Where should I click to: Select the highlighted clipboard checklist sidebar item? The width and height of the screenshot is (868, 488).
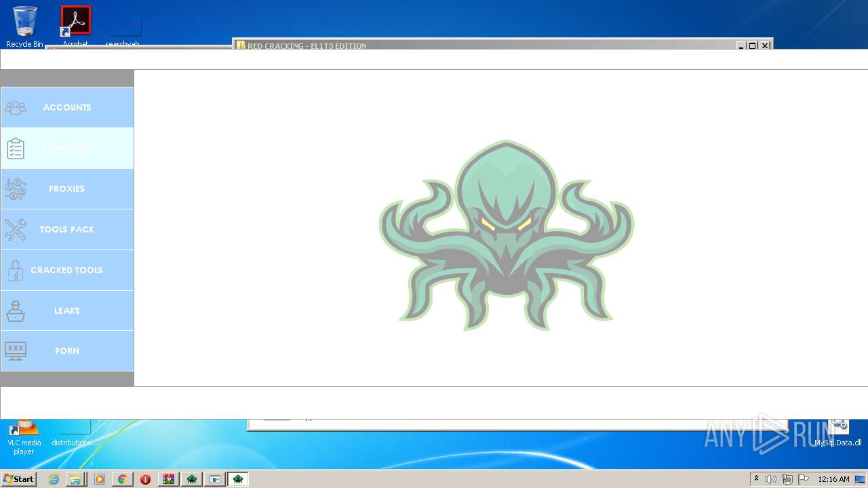67,148
